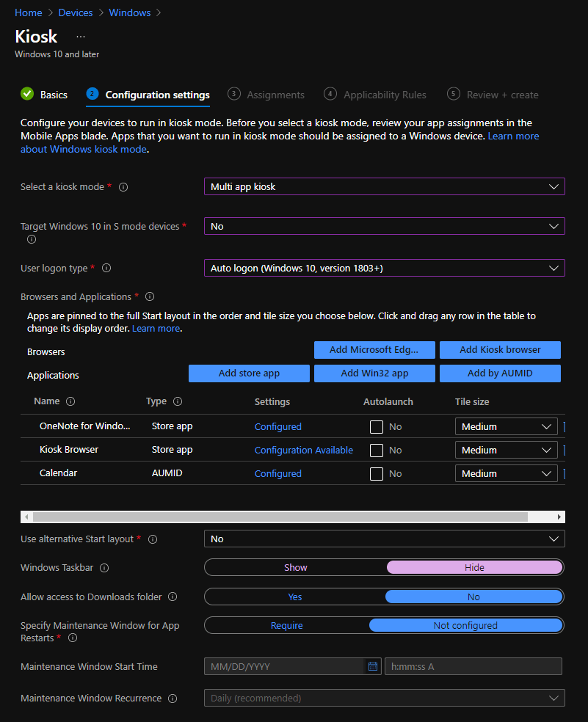Click the horizontal scrollbar under the apps table
Screen dimensions: 588x722
pos(279,517)
